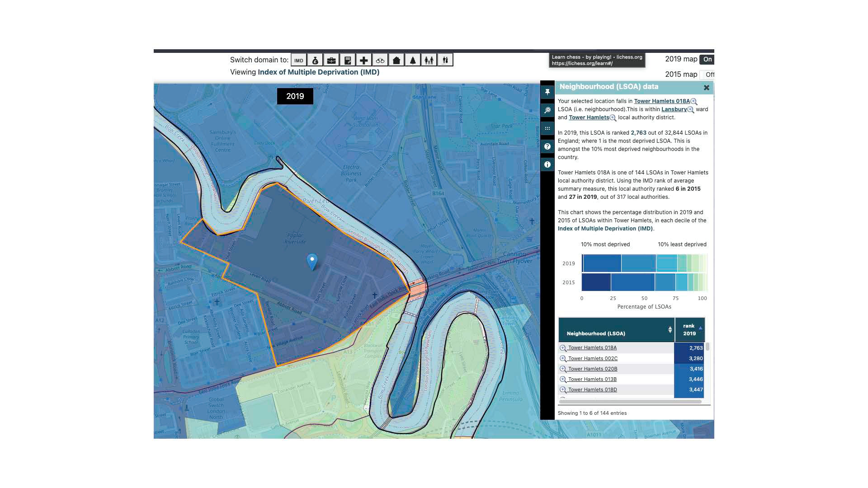Open the Lansbury ward link

click(674, 109)
